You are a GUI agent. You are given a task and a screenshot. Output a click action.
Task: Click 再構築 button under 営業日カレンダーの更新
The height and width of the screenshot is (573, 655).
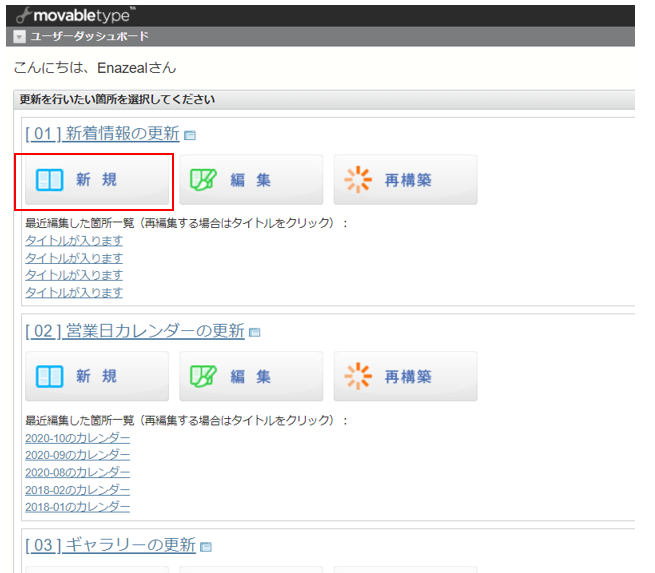[405, 377]
